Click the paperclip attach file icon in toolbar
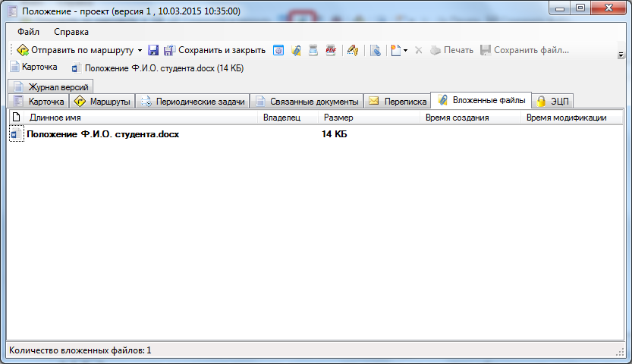Screen dimensions: 632x364 coord(296,50)
